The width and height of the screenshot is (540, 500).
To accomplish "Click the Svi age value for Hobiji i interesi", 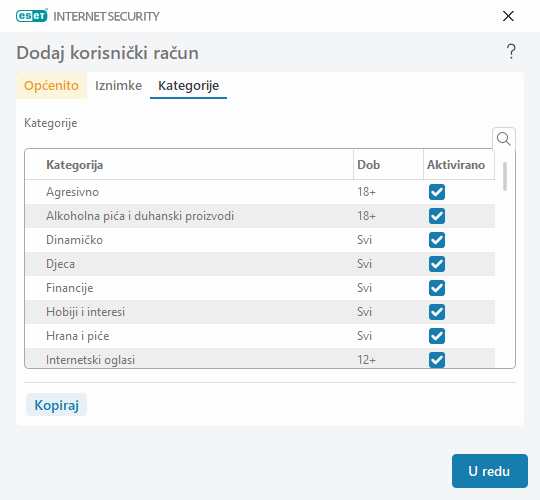I will [364, 312].
